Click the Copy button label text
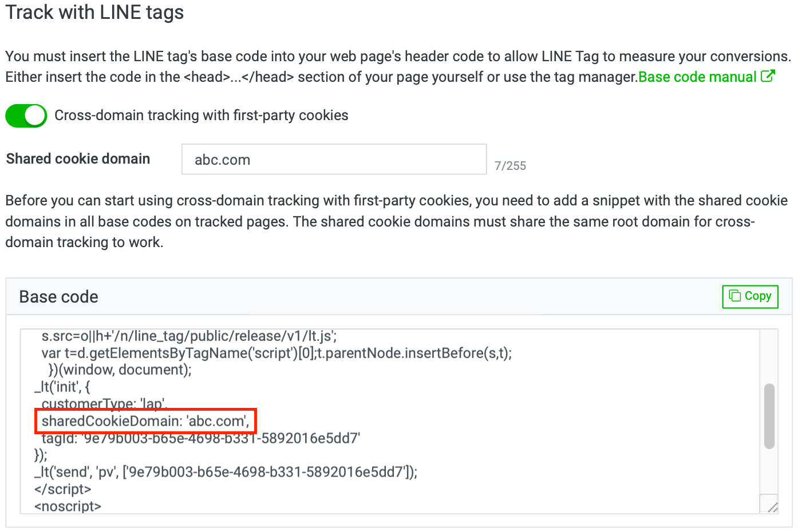The width and height of the screenshot is (798, 532). [758, 296]
